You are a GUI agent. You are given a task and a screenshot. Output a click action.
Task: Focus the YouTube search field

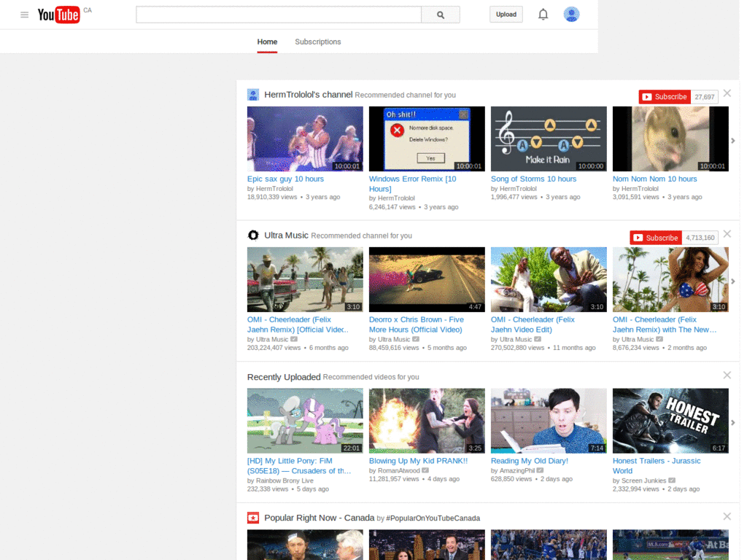(279, 15)
